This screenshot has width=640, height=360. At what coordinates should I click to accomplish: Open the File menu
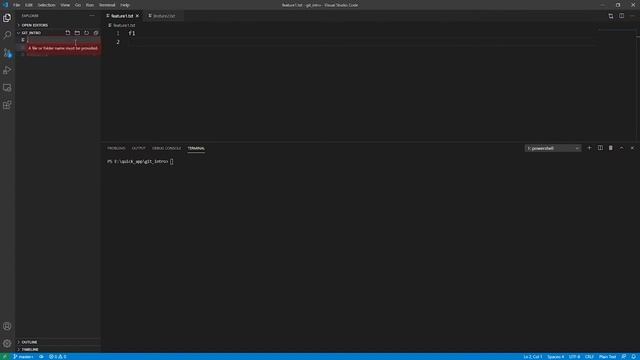point(16,5)
